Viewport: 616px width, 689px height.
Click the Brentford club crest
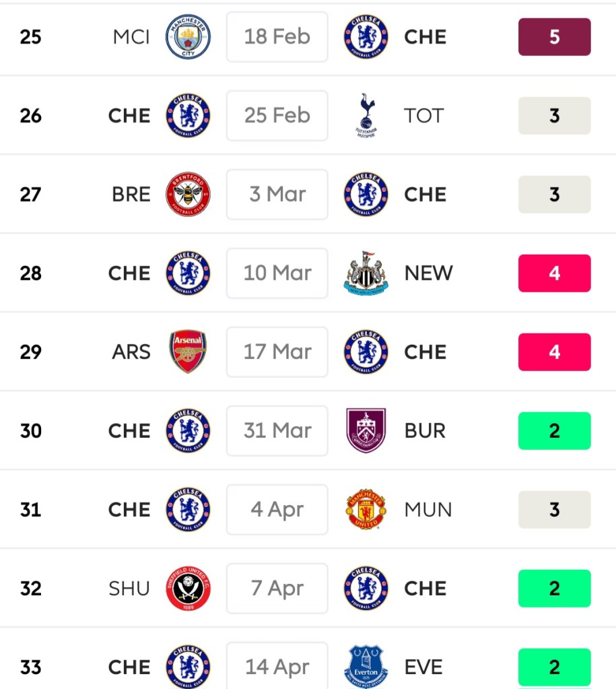click(188, 194)
